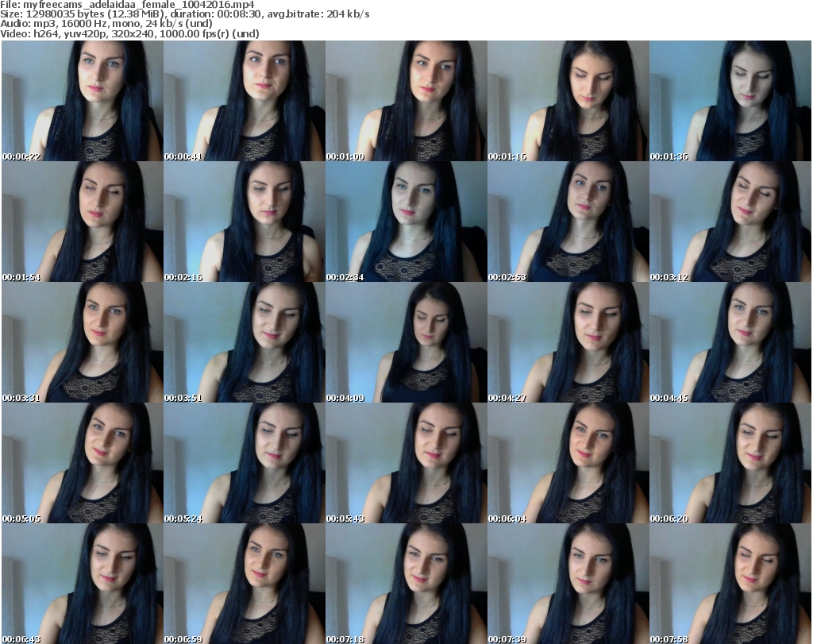Click the thumbnail stamped 00:02:34
This screenshot has width=813, height=644.
406,222
